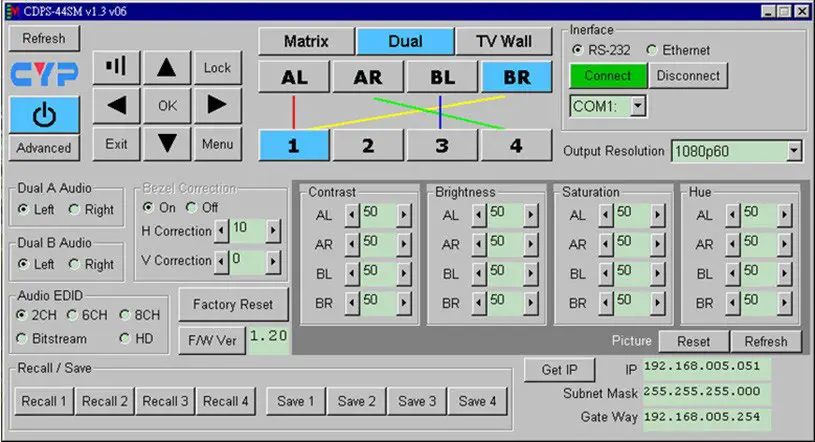This screenshot has width=815, height=442.
Task: Click the down arrow navigation button
Action: click(167, 143)
